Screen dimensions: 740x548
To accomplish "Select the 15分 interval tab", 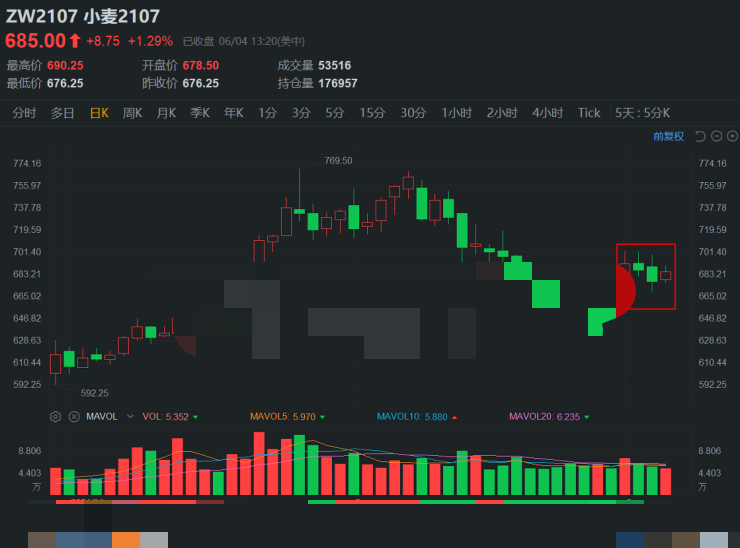I will point(372,113).
